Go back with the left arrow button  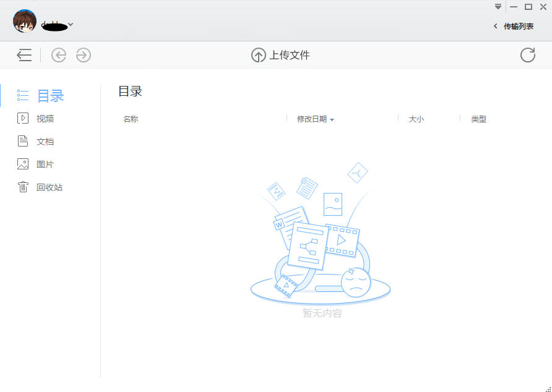click(59, 55)
